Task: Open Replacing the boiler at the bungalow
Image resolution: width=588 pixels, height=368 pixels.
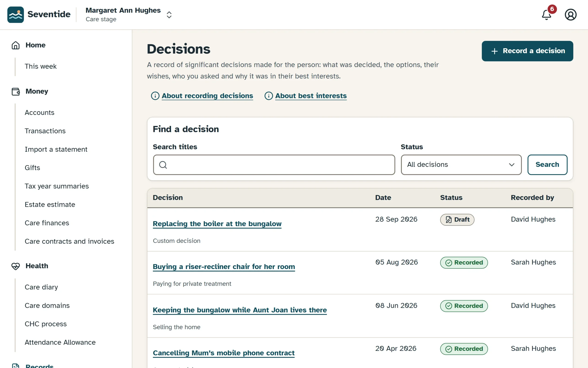Action: tap(217, 224)
